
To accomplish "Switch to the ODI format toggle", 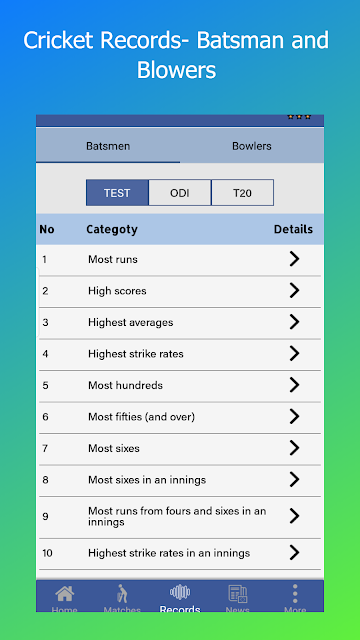I will click(180, 193).
